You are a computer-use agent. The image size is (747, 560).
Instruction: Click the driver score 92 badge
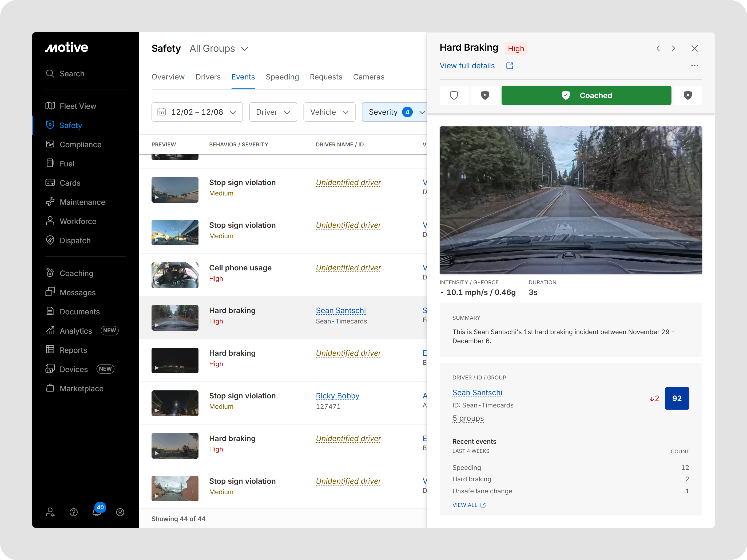(677, 399)
